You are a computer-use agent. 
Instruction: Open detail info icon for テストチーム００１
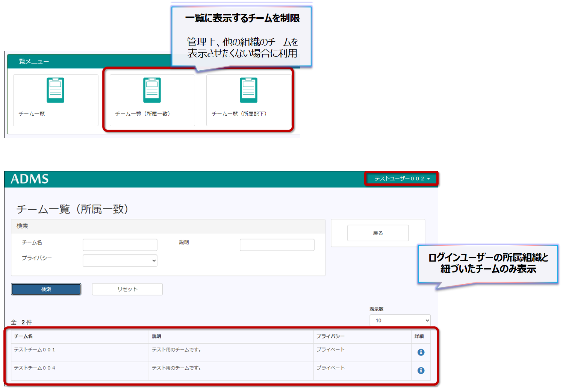[x=421, y=352]
